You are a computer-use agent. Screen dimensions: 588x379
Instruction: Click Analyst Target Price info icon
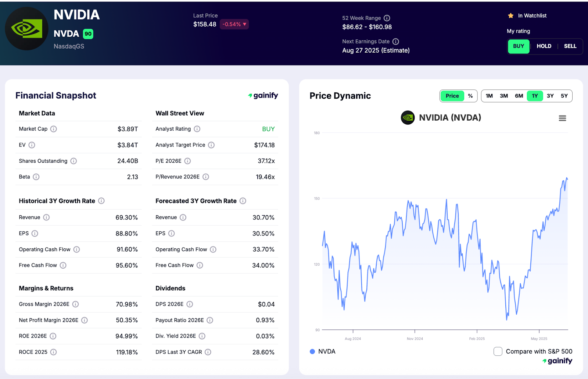pos(211,145)
